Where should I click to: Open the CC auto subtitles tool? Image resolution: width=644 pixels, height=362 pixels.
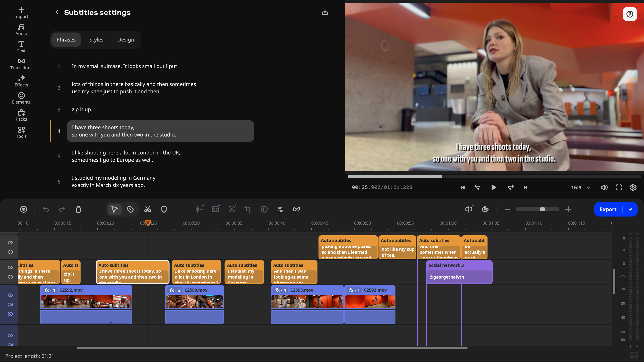215,209
